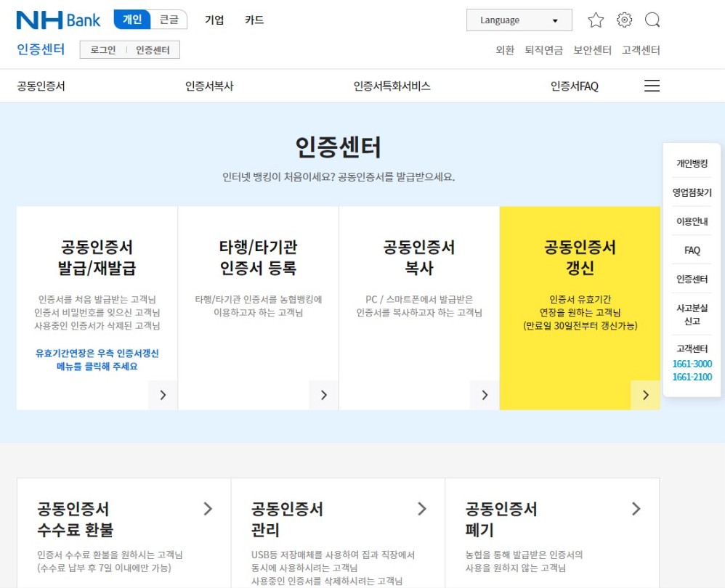
Task: Go to 고객센터 top link
Action: tap(641, 50)
